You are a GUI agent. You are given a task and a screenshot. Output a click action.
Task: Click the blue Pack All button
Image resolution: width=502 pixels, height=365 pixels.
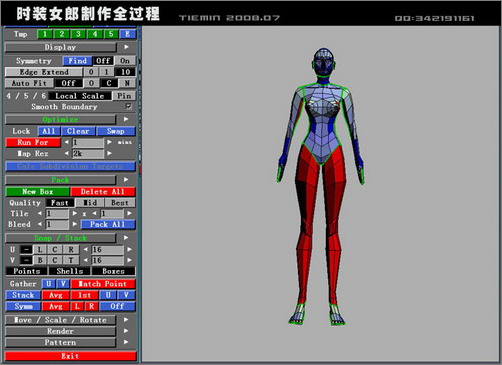(108, 224)
